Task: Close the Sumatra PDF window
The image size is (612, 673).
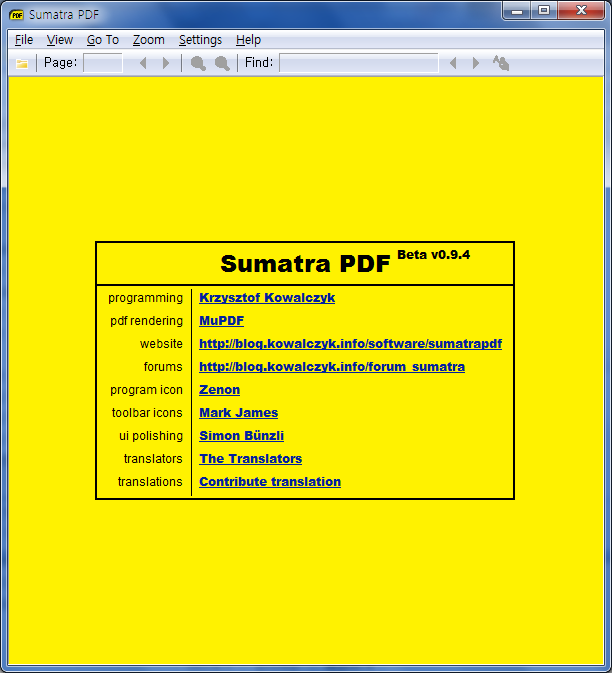Action: click(x=581, y=11)
